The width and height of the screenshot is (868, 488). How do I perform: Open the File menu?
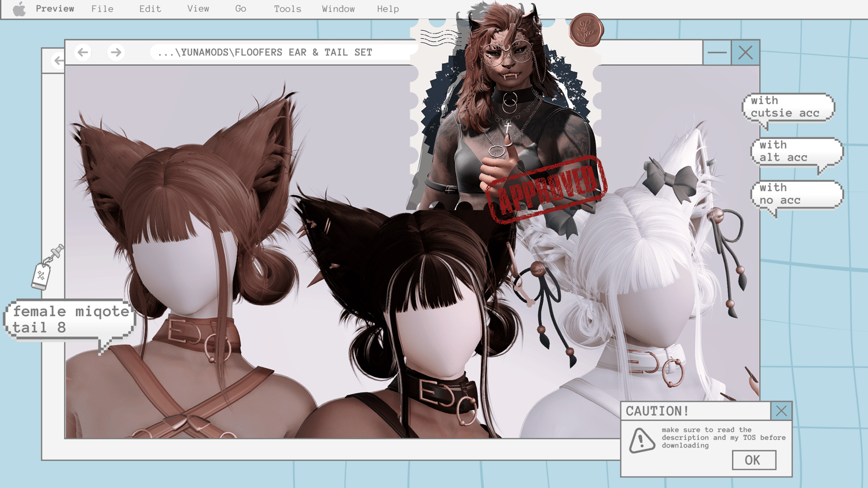[102, 9]
